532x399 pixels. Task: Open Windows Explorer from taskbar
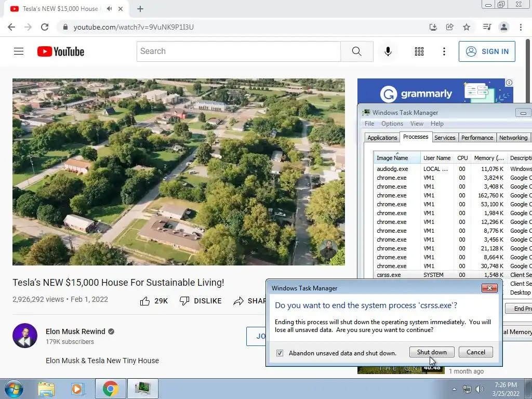point(46,389)
